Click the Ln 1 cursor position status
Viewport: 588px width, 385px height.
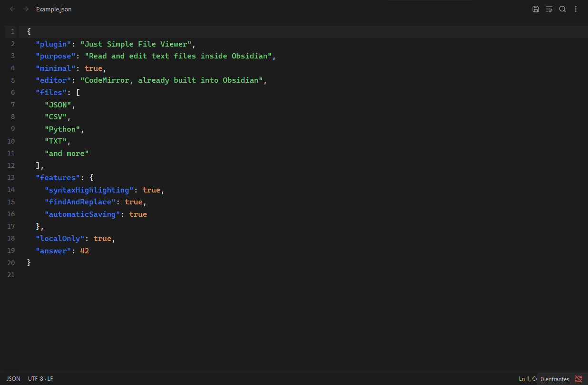(x=528, y=379)
